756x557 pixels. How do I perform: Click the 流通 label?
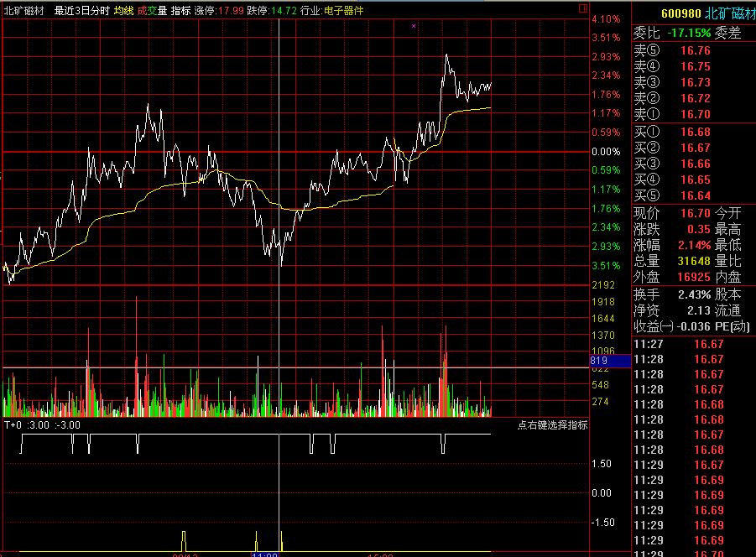[727, 310]
